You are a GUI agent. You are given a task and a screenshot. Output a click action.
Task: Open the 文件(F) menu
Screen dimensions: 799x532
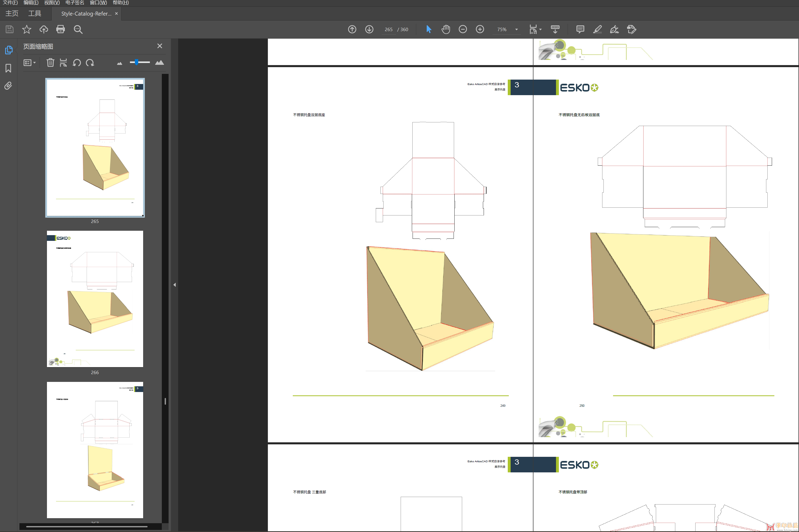pyautogui.click(x=10, y=3)
